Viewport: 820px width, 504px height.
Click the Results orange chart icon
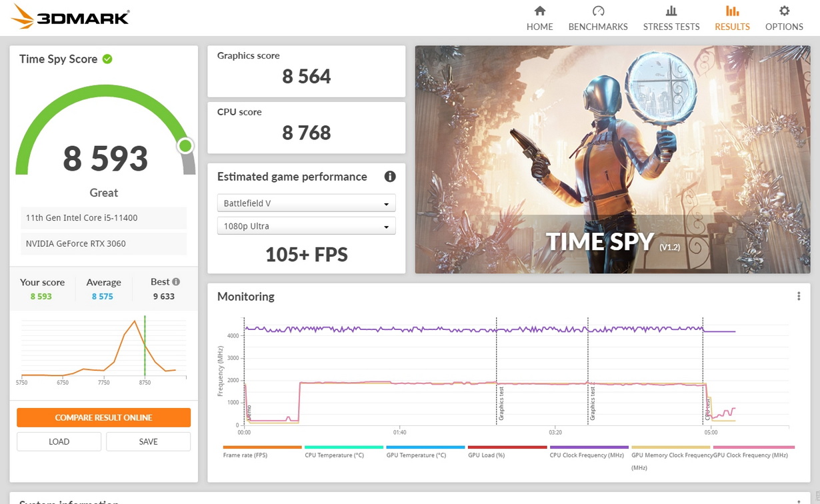coord(732,11)
